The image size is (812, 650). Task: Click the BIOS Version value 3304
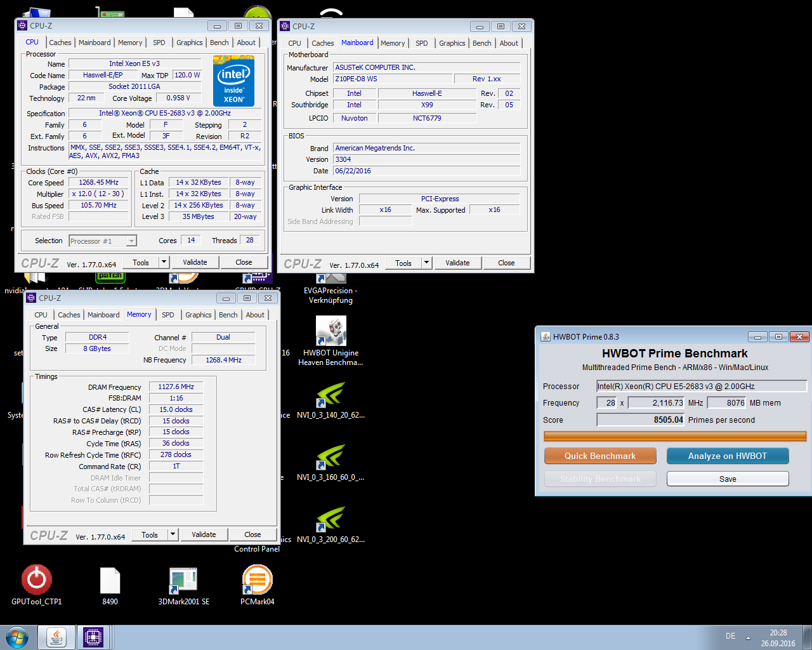(427, 159)
